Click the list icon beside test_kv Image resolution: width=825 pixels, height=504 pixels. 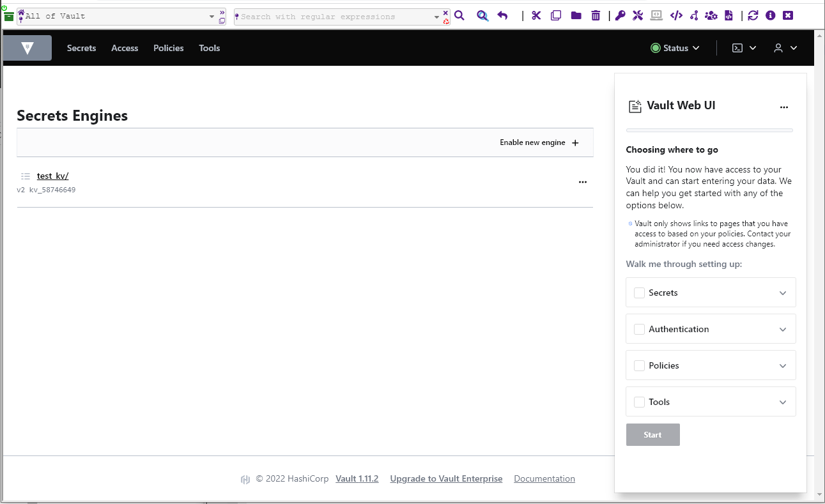[26, 176]
